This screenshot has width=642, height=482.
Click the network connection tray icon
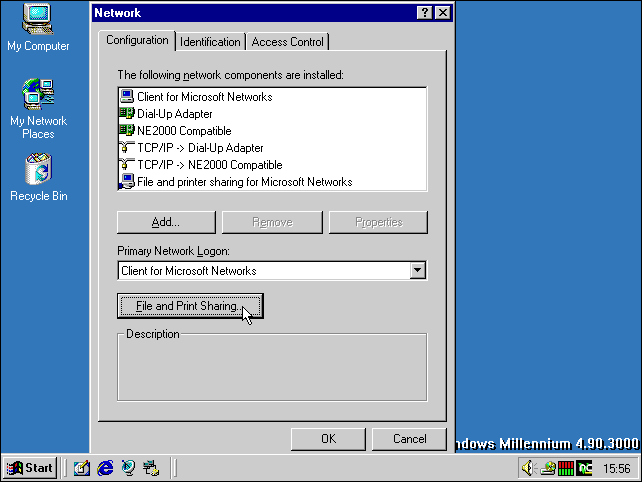pos(548,468)
